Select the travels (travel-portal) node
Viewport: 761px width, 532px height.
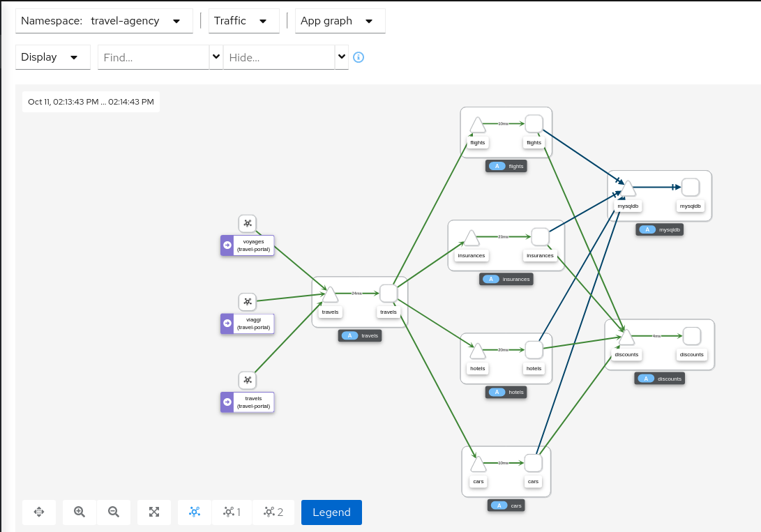tap(248, 402)
